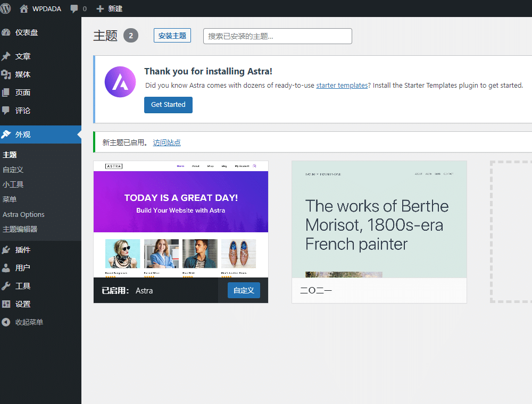This screenshot has height=404, width=532.
Task: Open the 设置 menu label
Action: tap(23, 304)
